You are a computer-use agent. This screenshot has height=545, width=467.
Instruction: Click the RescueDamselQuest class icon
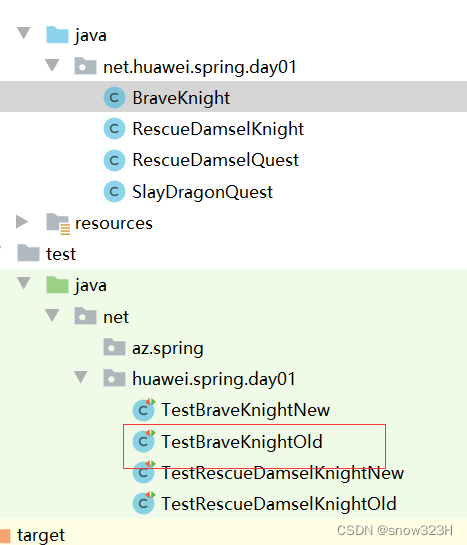pos(114,160)
